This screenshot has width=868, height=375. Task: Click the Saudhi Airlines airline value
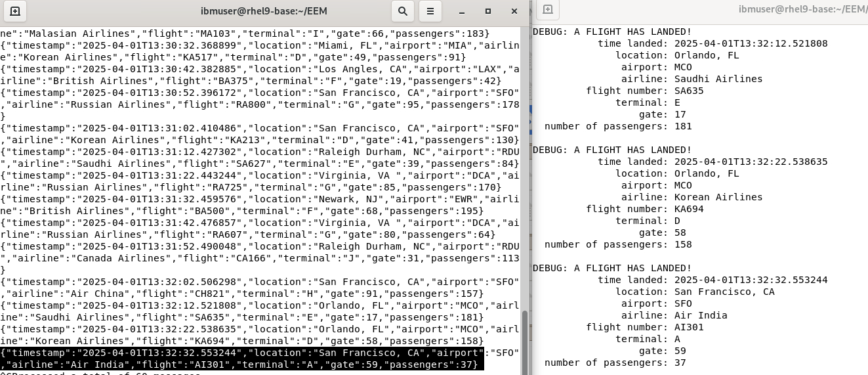(x=718, y=79)
